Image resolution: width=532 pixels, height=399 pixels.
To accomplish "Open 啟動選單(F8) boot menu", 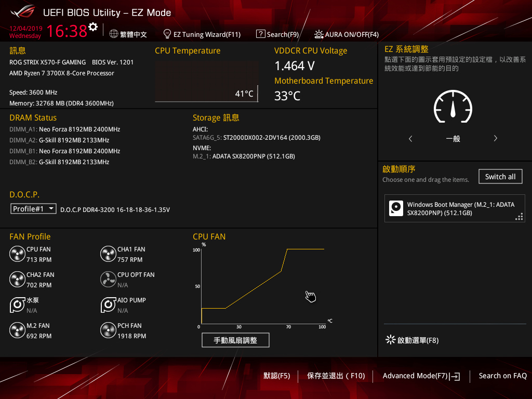I will click(x=418, y=340).
